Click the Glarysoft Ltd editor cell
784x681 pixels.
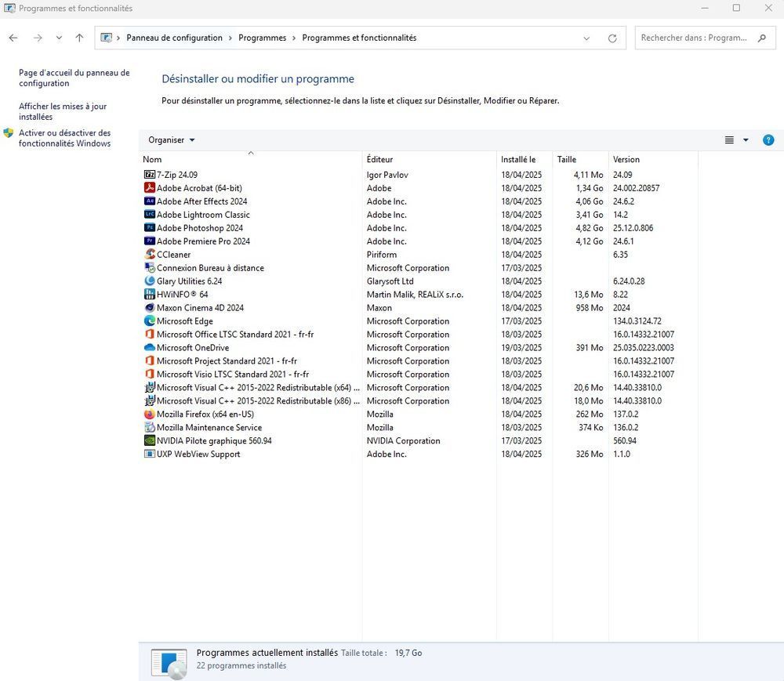(x=390, y=281)
